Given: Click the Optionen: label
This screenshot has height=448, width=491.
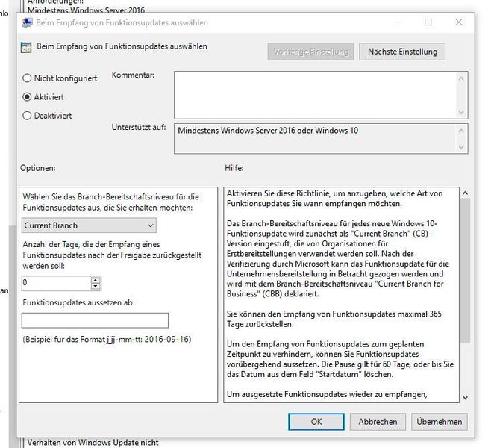Looking at the screenshot, I should (x=37, y=168).
